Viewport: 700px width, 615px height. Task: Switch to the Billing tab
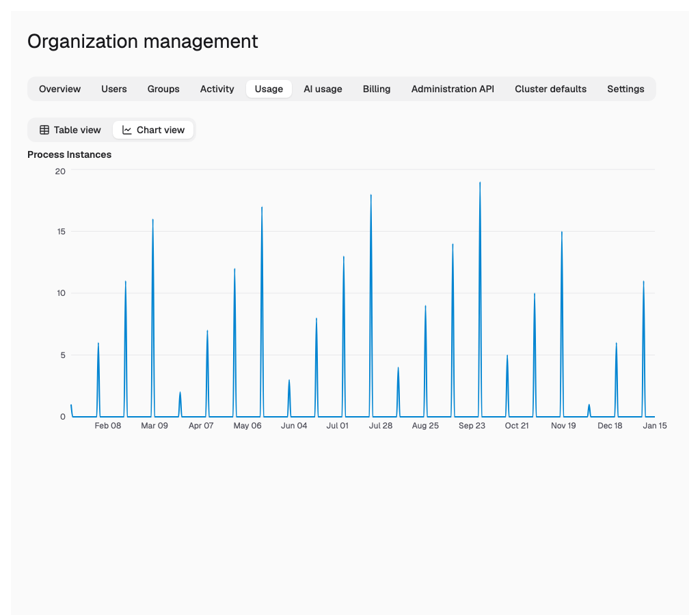click(x=377, y=89)
